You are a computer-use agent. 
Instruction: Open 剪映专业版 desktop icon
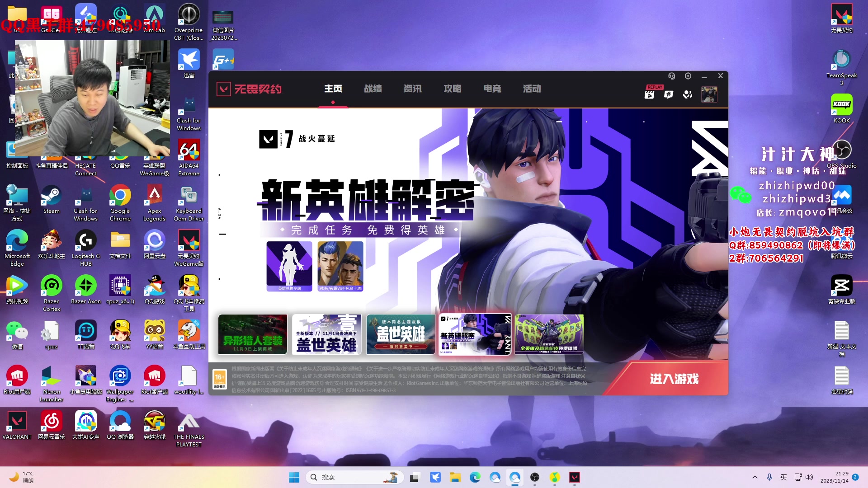click(x=842, y=289)
